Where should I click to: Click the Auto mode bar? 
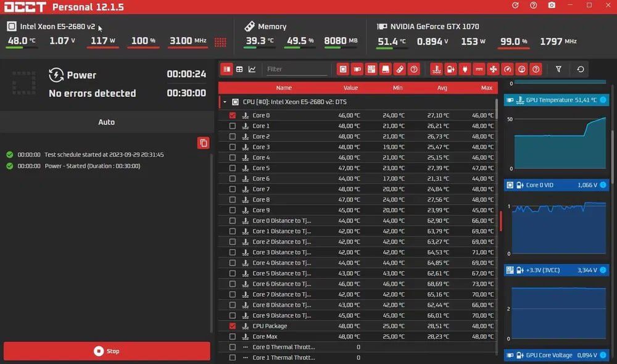click(107, 122)
